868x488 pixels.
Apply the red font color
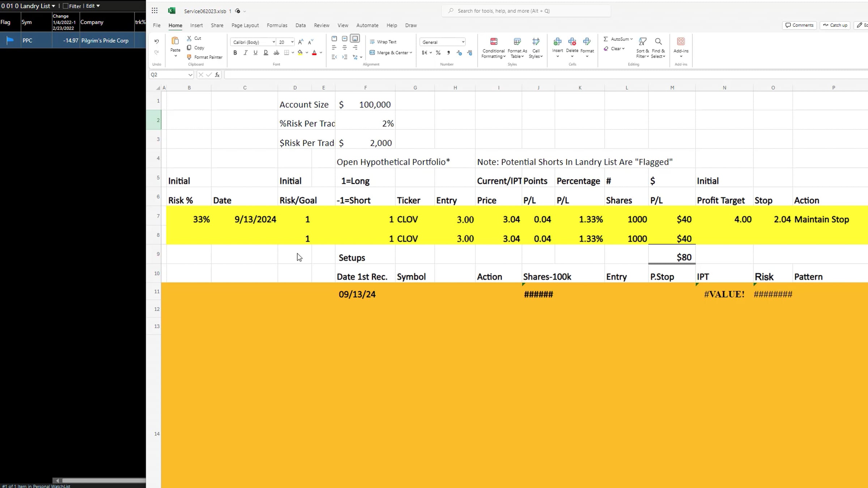tap(314, 53)
